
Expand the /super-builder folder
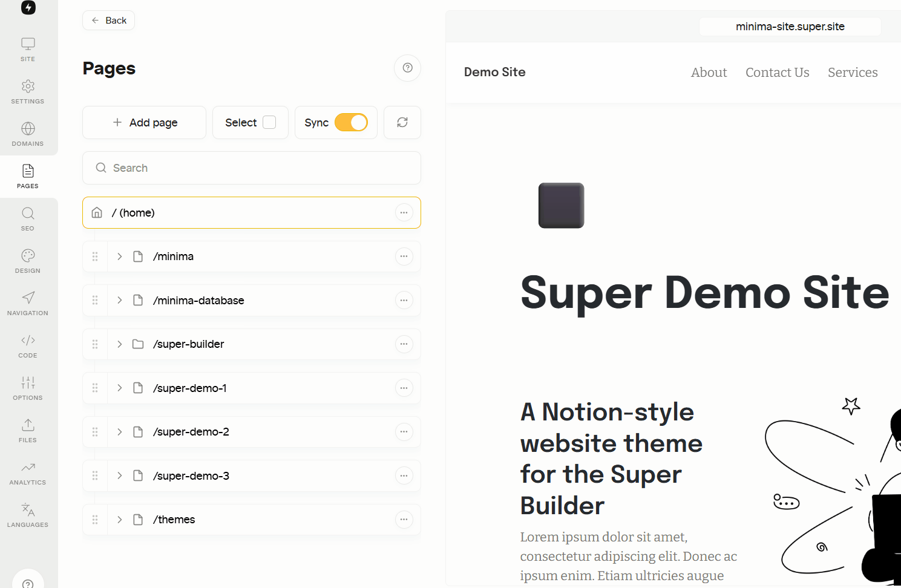(120, 344)
